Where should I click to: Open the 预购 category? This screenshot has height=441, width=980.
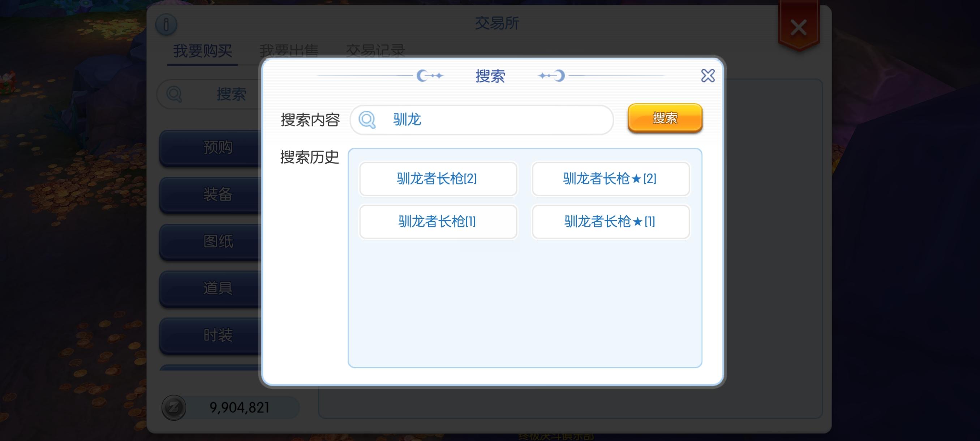coord(213,147)
